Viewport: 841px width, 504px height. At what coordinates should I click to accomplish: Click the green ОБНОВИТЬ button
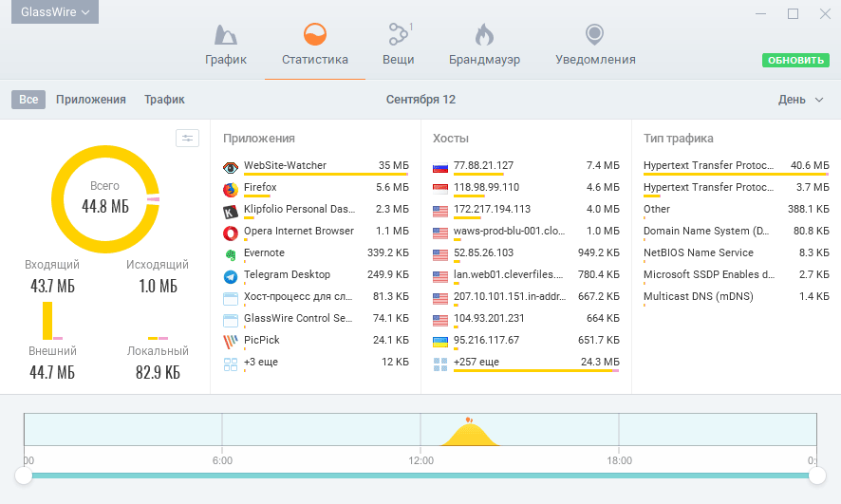pos(796,60)
